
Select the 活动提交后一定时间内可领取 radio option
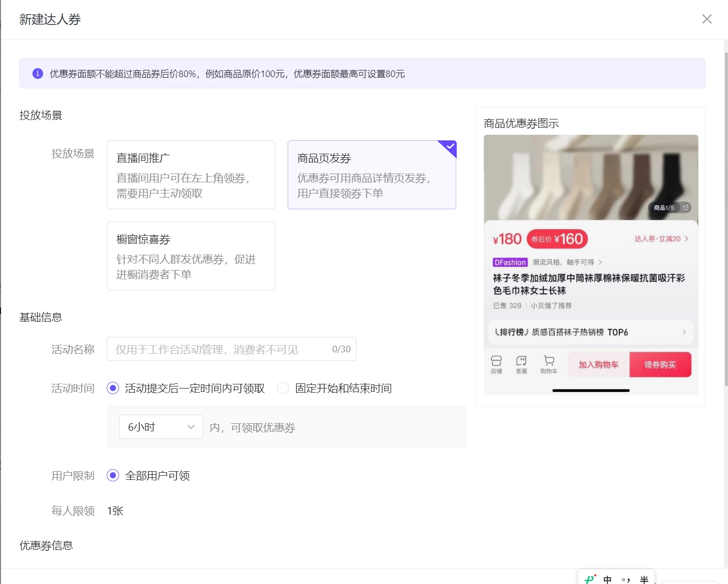coord(113,388)
